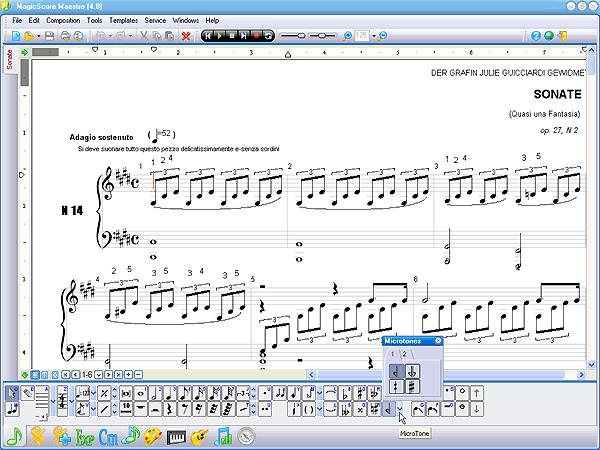Image resolution: width=600 pixels, height=450 pixels.
Task: Select the half note duration
Action: [x=155, y=393]
